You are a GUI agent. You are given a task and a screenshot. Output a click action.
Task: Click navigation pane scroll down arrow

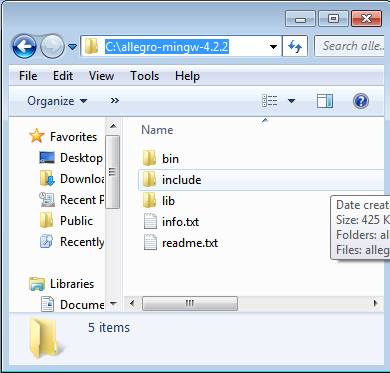click(113, 304)
